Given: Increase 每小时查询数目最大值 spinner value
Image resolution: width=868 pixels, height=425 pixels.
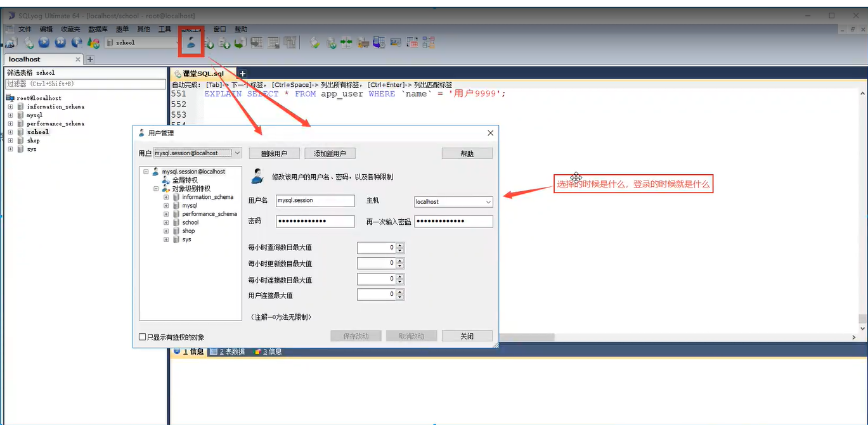Looking at the screenshot, I should click(400, 245).
